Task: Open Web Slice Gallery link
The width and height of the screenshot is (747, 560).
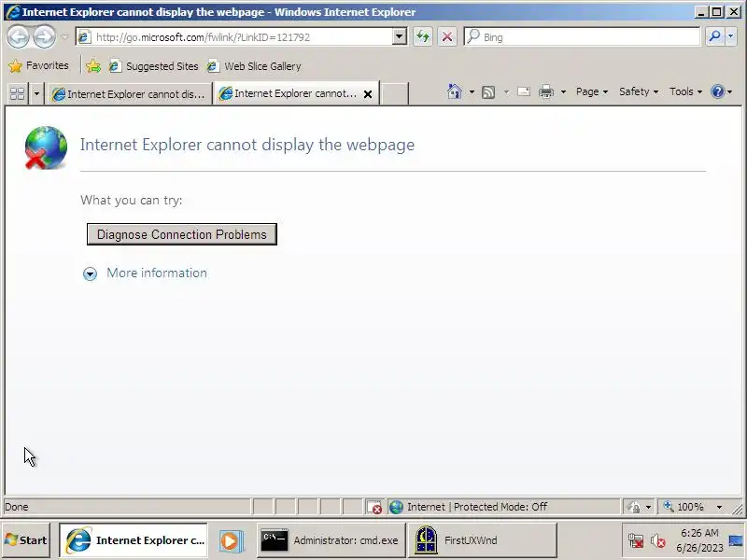Action: pos(254,65)
